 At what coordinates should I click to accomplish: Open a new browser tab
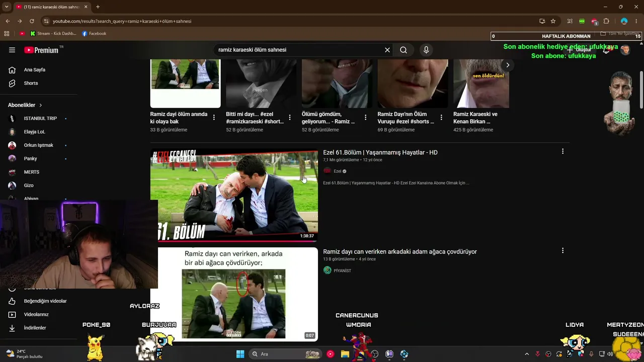pos(98,7)
